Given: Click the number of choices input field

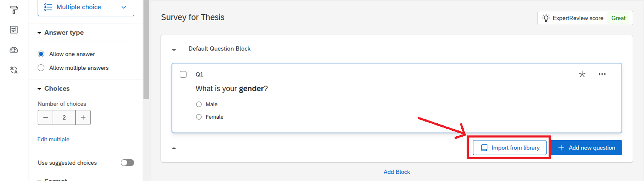Looking at the screenshot, I should (x=64, y=117).
